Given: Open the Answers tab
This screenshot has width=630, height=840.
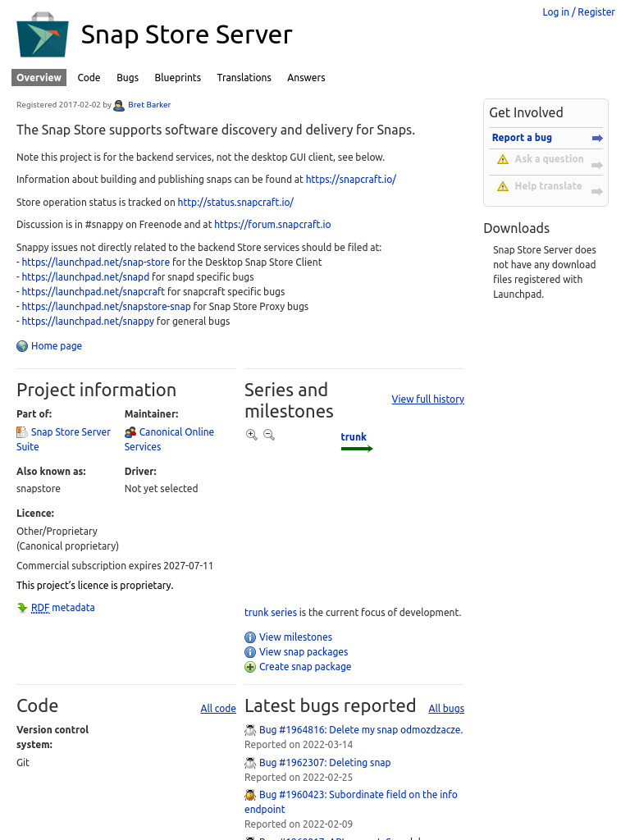Looking at the screenshot, I should pyautogui.click(x=307, y=78).
